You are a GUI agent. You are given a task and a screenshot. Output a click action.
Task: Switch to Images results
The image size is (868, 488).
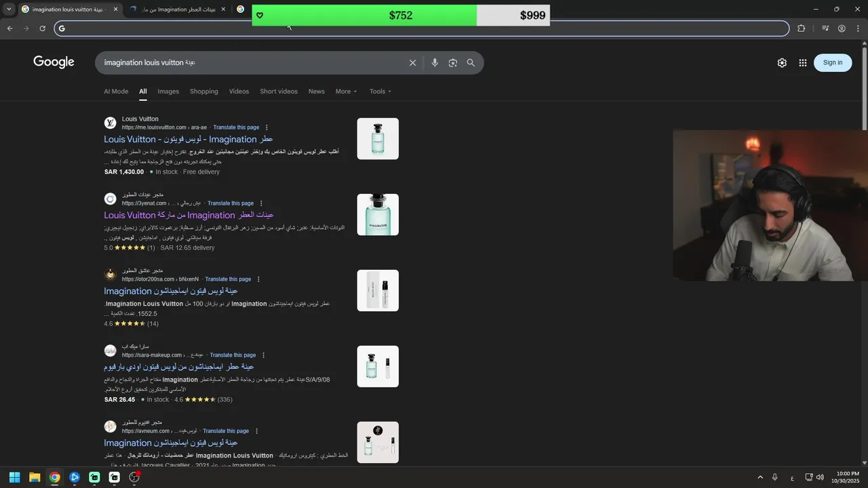(168, 91)
